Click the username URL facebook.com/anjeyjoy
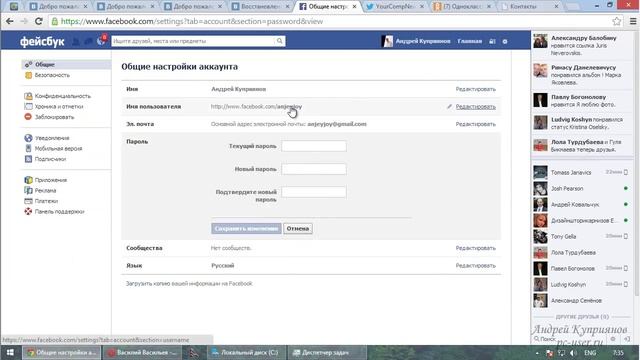The width and height of the screenshot is (640, 360). 256,107
